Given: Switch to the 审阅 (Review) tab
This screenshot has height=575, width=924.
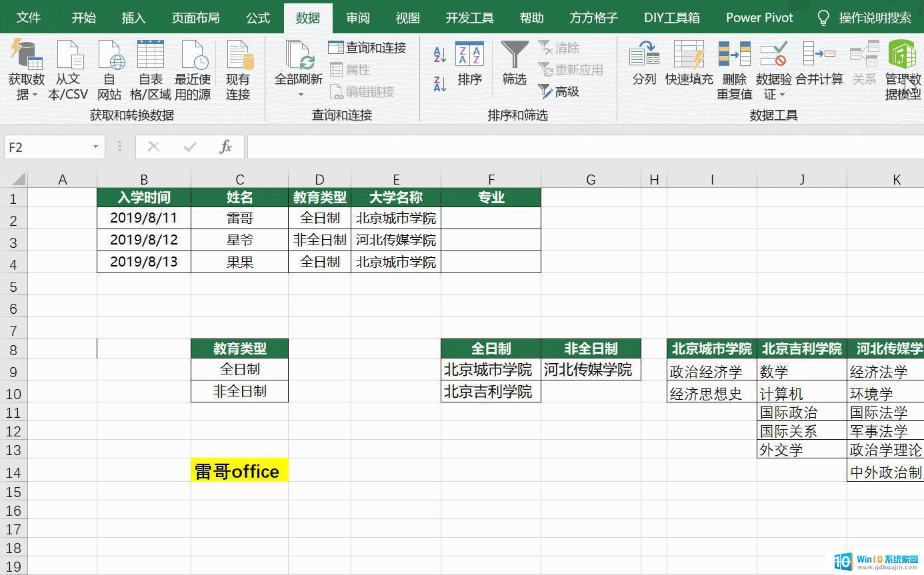Looking at the screenshot, I should click(358, 17).
